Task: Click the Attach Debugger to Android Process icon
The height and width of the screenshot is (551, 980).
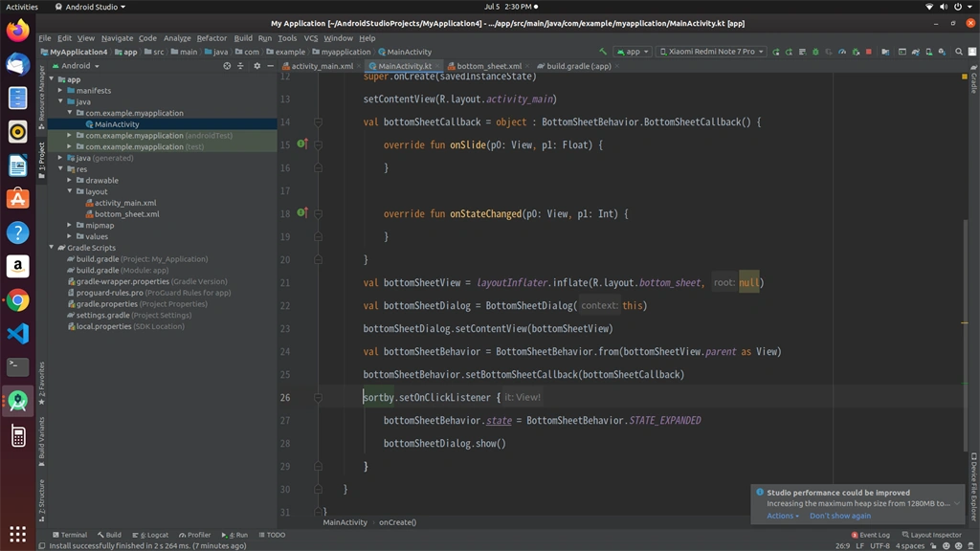Action: tap(856, 52)
